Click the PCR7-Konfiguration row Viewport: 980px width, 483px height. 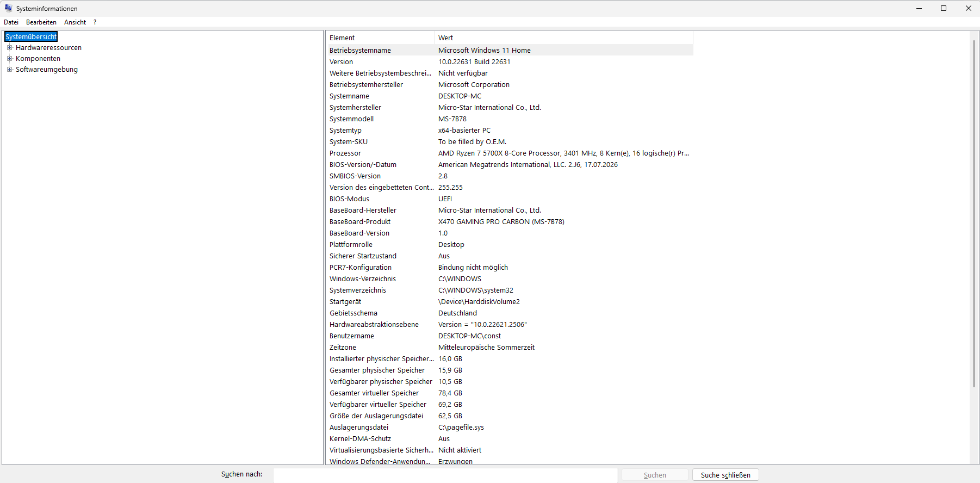[510, 268]
